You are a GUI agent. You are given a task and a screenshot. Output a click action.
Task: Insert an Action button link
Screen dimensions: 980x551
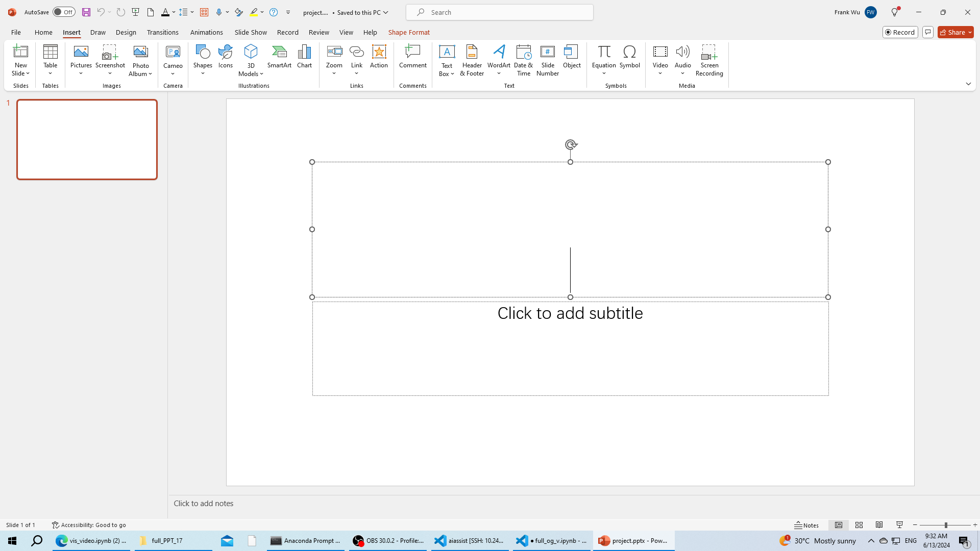coord(379,56)
